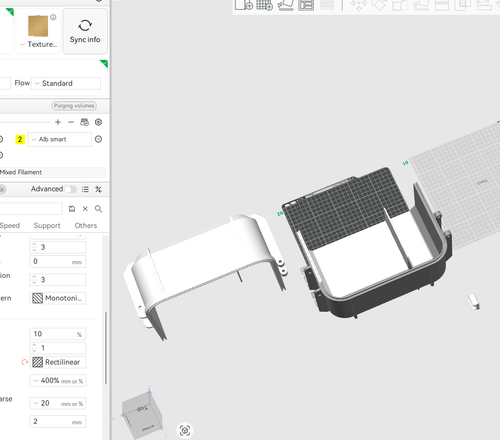Click the 10 percent infill density field
The image size is (500, 440).
(x=58, y=334)
